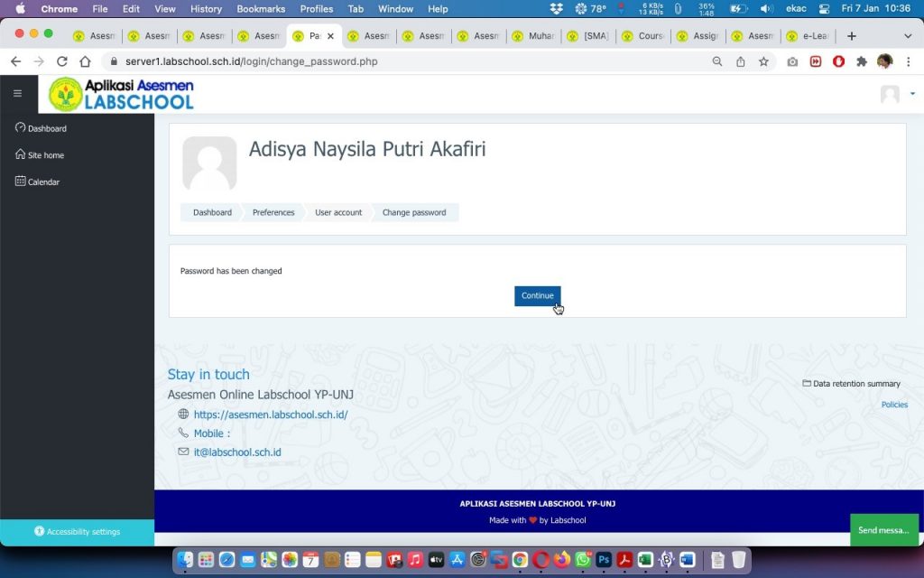
Task: Click the share page icon
Action: tap(741, 61)
